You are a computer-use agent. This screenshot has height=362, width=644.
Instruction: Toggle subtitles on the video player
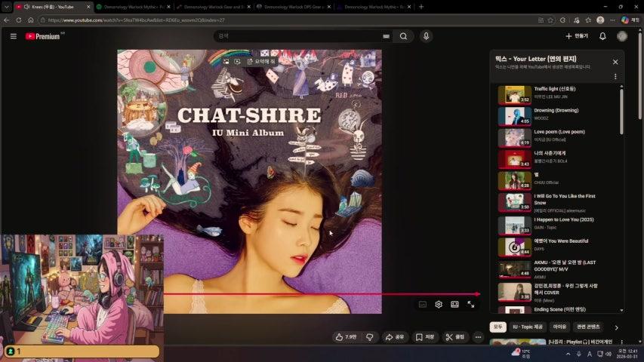[x=422, y=305]
